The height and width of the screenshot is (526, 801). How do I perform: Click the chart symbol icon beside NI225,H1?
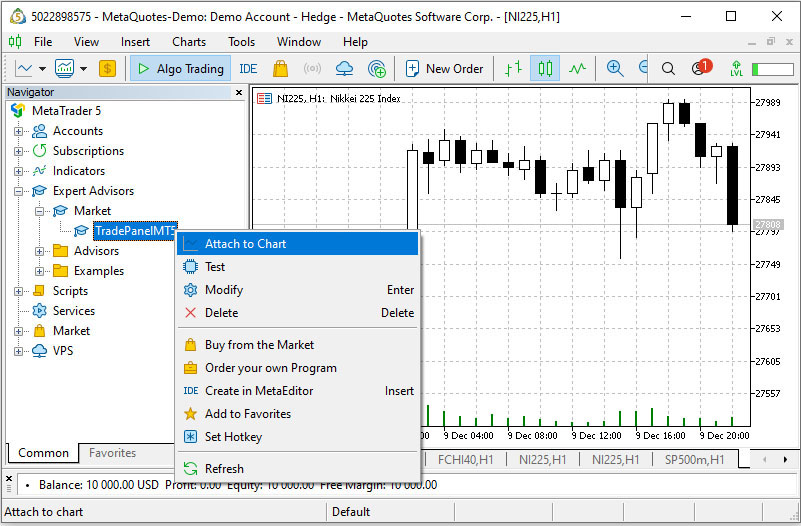[x=265, y=98]
